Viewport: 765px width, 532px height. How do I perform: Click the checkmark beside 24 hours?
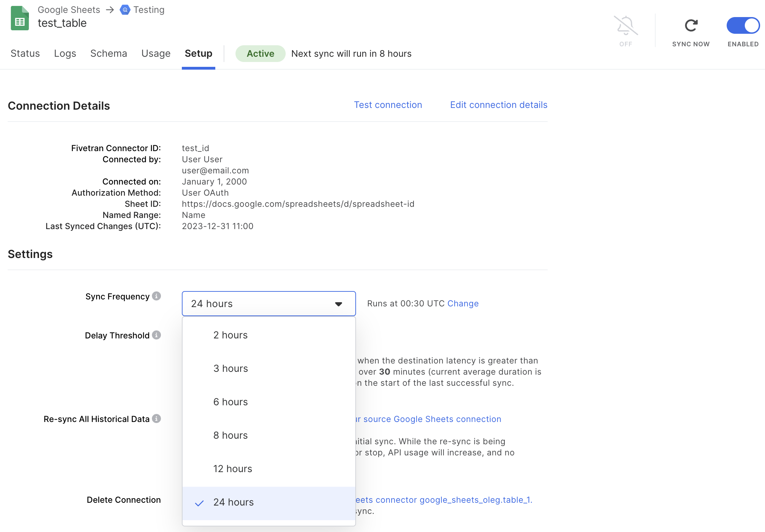tap(199, 503)
